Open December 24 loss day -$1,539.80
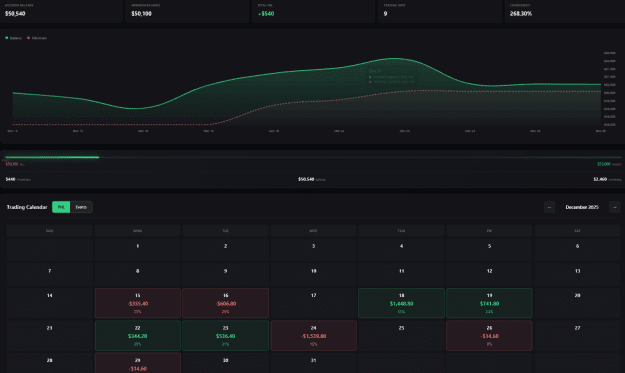 (x=314, y=336)
